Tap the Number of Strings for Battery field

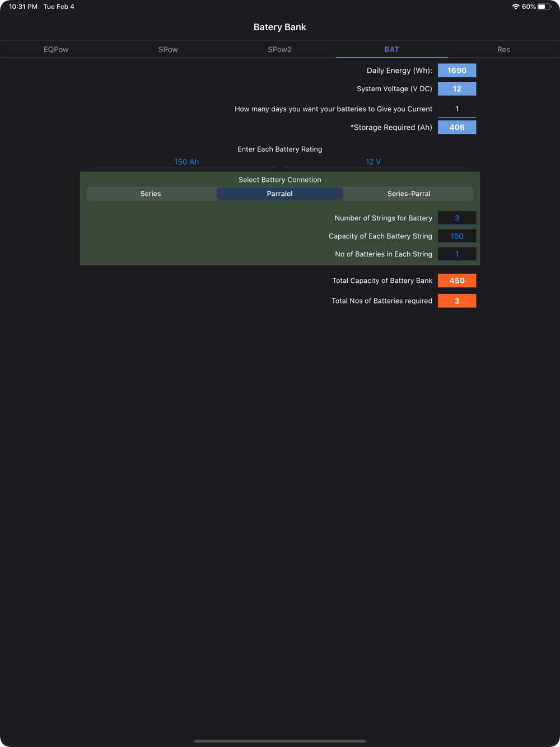click(x=457, y=218)
